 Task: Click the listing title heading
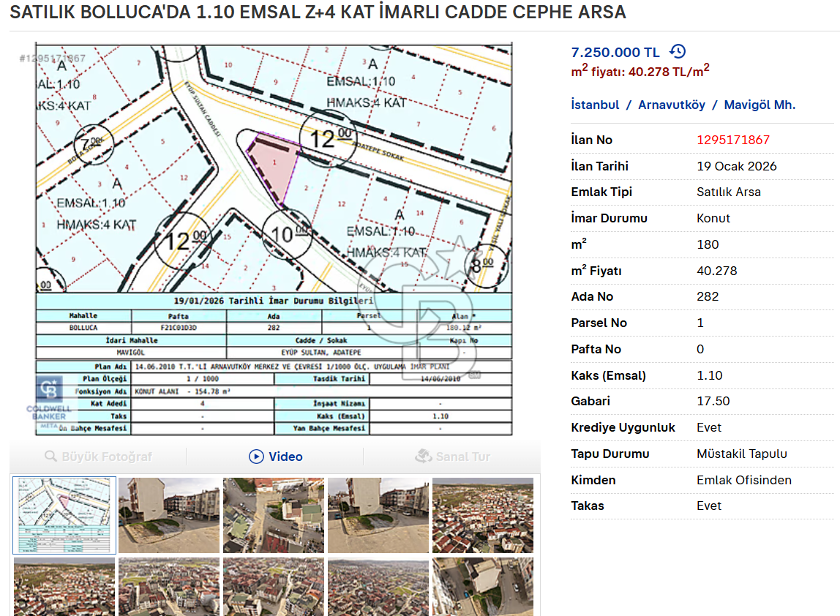pyautogui.click(x=318, y=12)
